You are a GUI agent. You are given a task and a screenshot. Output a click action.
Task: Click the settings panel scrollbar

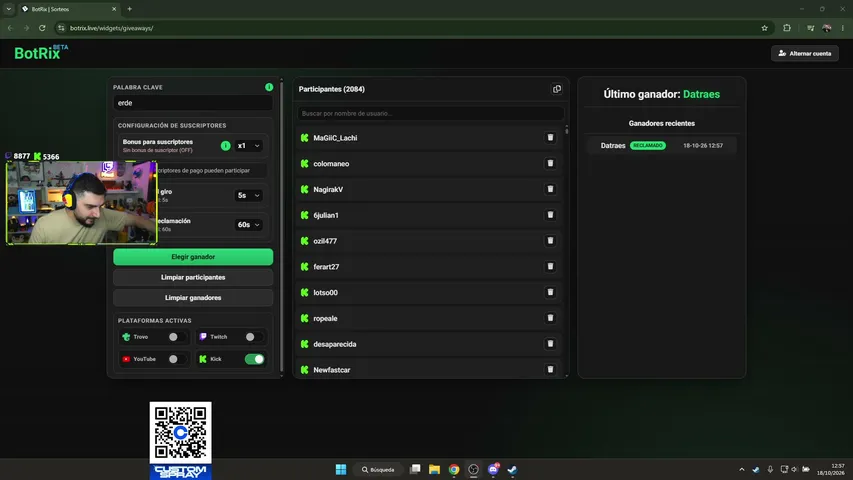(281, 226)
